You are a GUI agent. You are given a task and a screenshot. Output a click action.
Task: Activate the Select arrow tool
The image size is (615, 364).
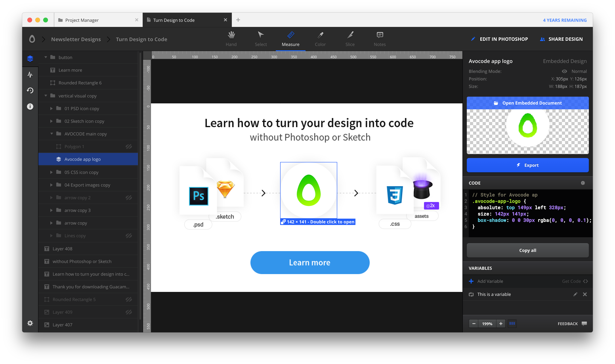coord(261,39)
